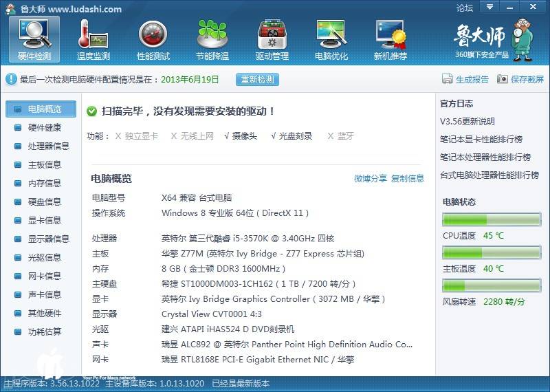Click the 保存截屏 save screenshot camera icon

[x=503, y=79]
